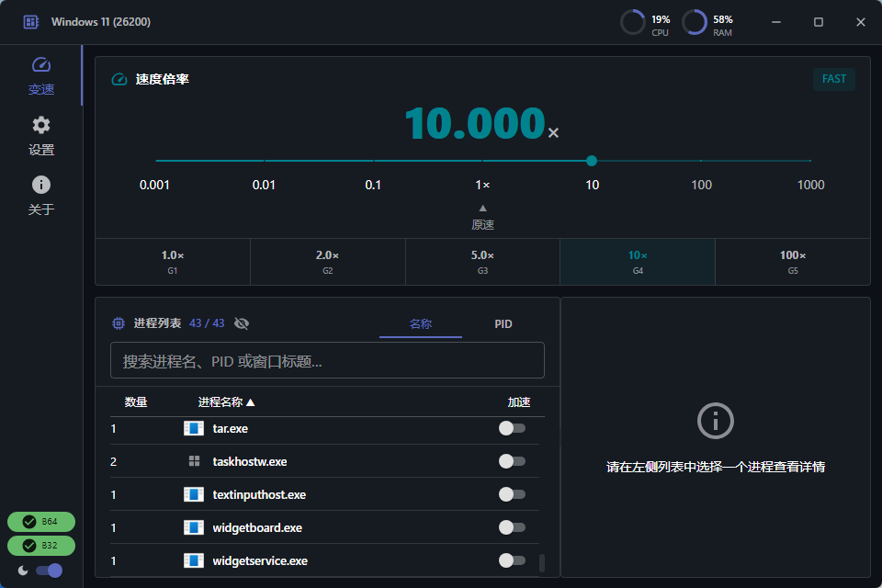Click the 43 / 43 process count

[207, 323]
